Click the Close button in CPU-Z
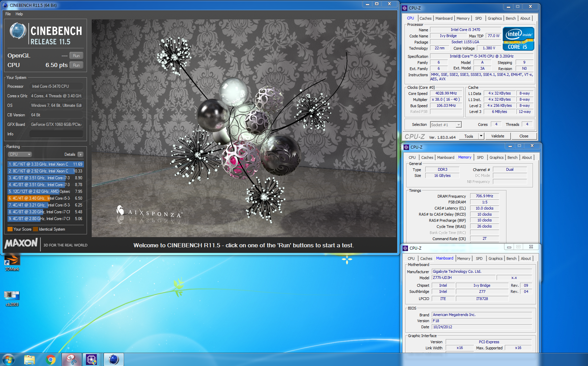 (x=524, y=136)
